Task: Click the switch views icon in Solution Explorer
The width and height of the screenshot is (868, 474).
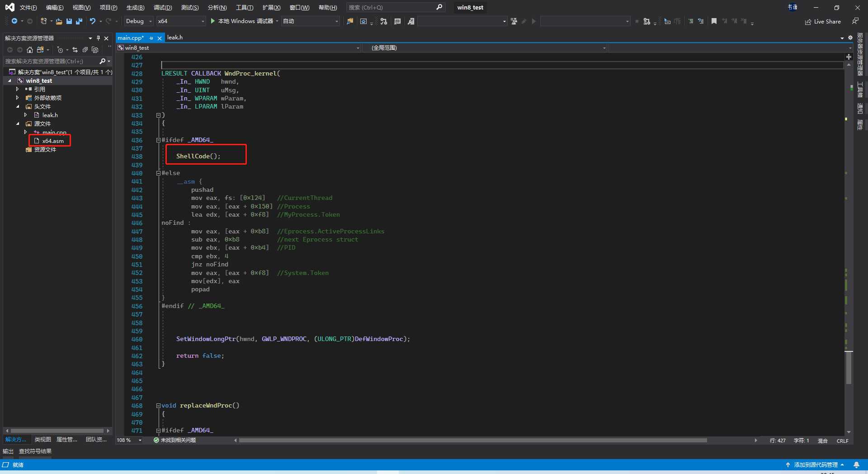Action: pos(41,50)
